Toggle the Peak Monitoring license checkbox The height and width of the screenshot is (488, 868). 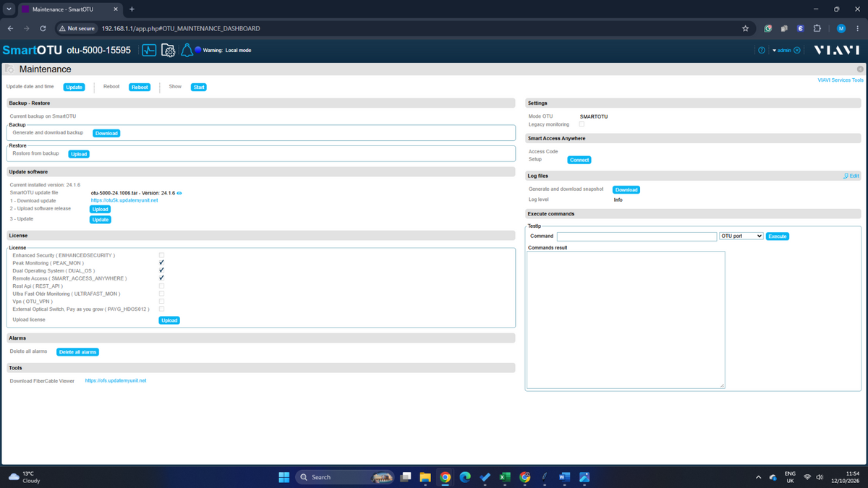click(x=161, y=263)
